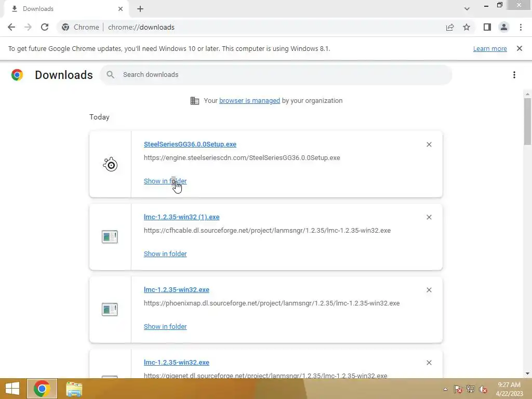Click Chrome in the taskbar
This screenshot has height=399, width=532.
coord(42,389)
